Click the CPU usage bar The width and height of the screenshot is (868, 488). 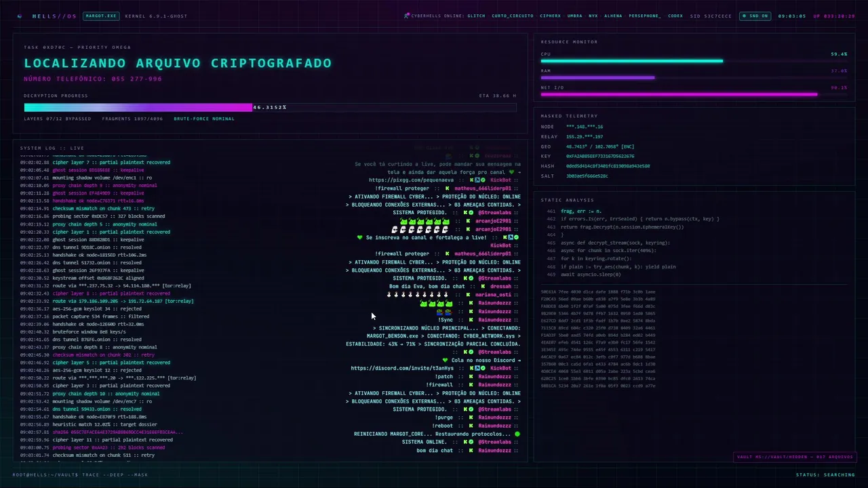tap(694, 61)
